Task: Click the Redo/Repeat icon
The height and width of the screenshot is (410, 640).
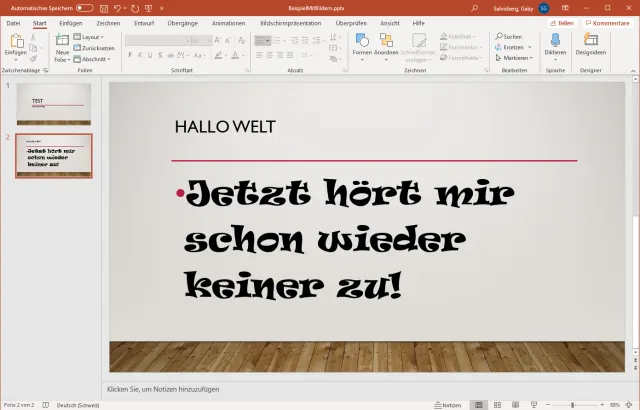Action: click(135, 8)
